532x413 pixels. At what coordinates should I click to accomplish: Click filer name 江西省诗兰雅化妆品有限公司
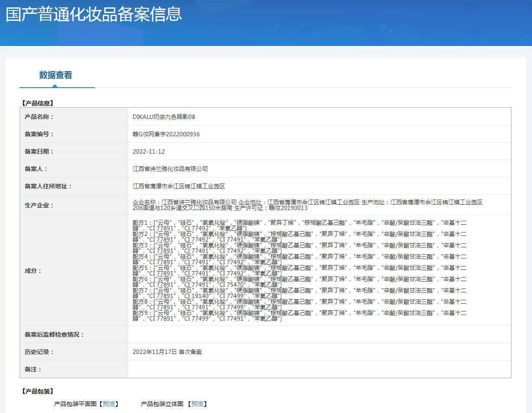coord(170,169)
